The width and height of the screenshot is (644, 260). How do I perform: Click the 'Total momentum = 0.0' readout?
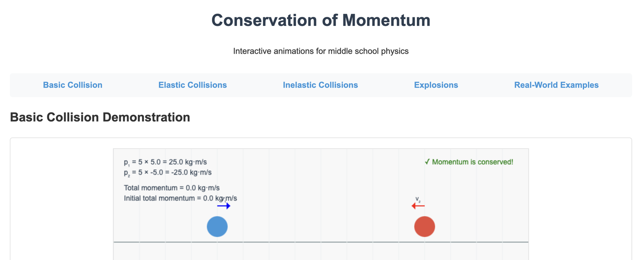coord(172,188)
